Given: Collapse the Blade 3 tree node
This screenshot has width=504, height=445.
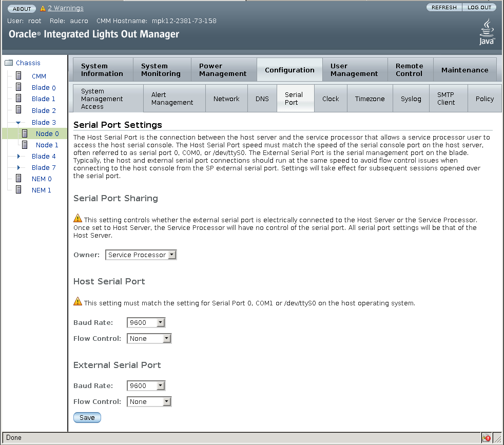Looking at the screenshot, I should click(18, 123).
